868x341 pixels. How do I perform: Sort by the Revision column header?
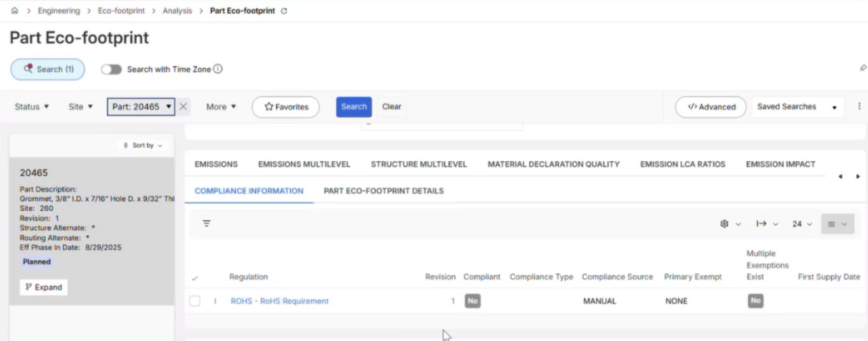[x=440, y=277]
